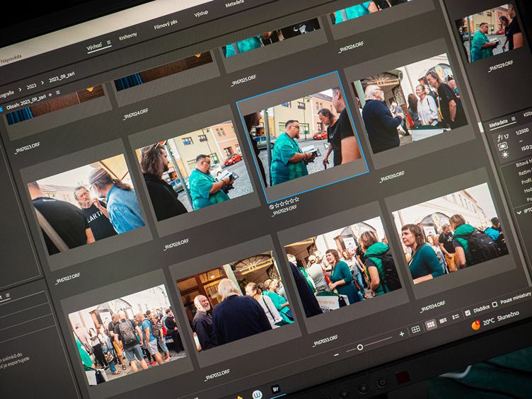Click the plus zoom icon
The image size is (532, 399).
pyautogui.click(x=402, y=334)
